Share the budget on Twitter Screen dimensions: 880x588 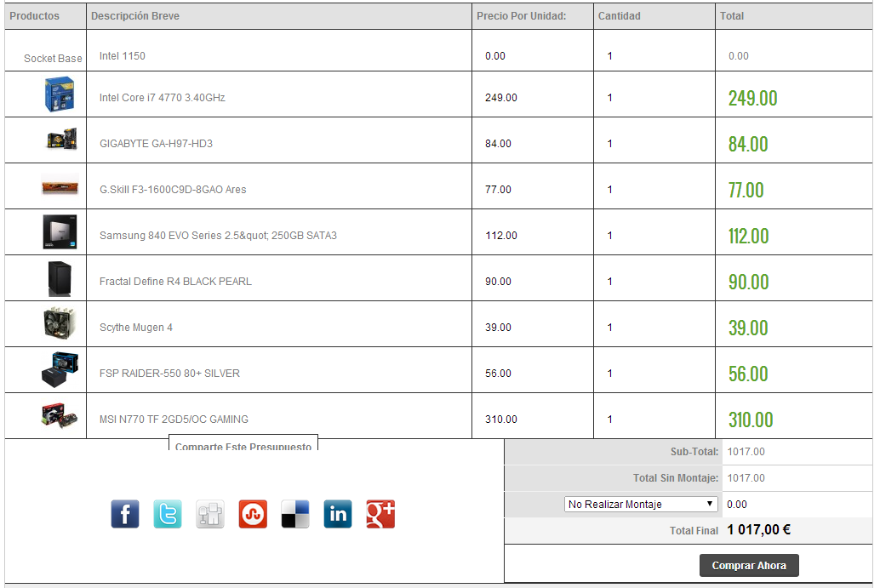pos(168,514)
